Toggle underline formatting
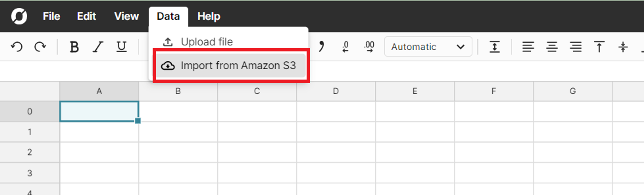644x195 pixels. coord(121,46)
